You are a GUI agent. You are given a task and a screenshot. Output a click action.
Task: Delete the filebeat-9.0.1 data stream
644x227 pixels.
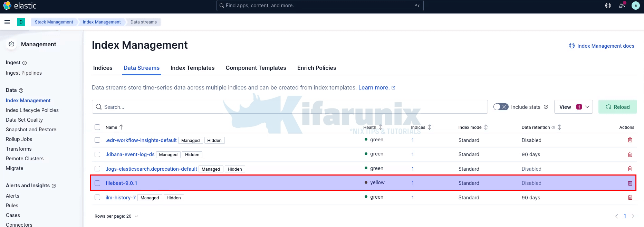click(630, 183)
